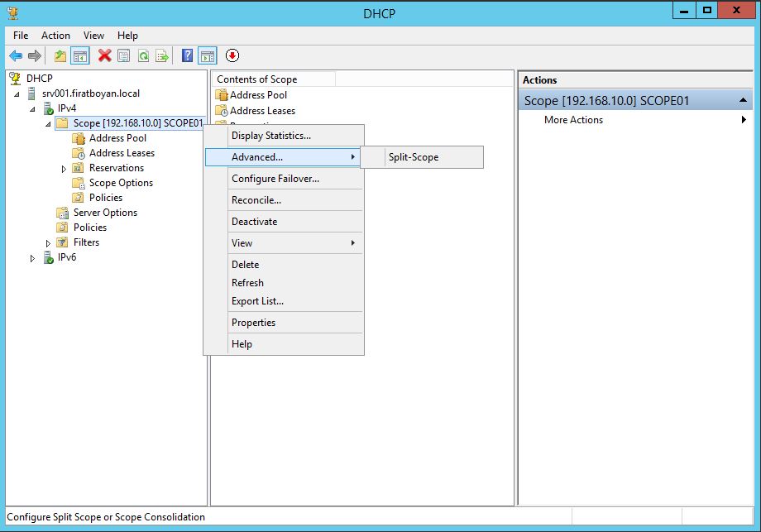Select the server-level Policies tree item

[90, 228]
